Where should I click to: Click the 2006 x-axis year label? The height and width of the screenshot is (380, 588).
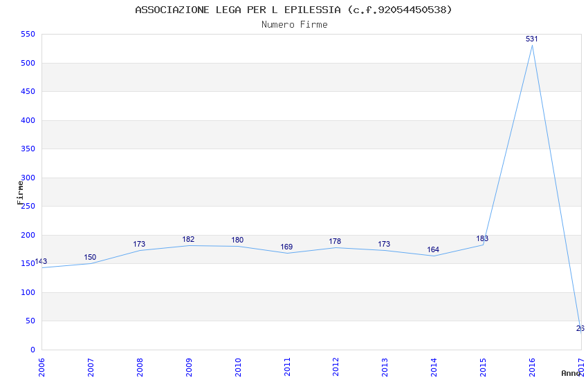pyautogui.click(x=42, y=368)
